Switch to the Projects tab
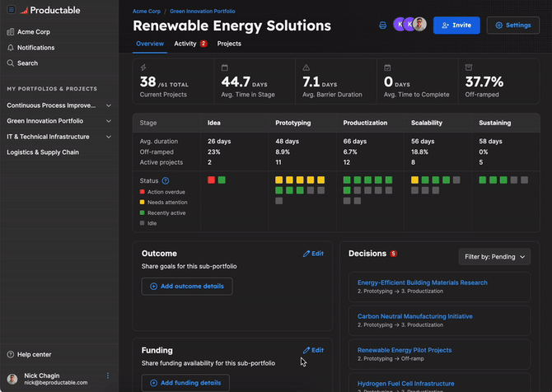This screenshot has width=552, height=392. point(229,44)
